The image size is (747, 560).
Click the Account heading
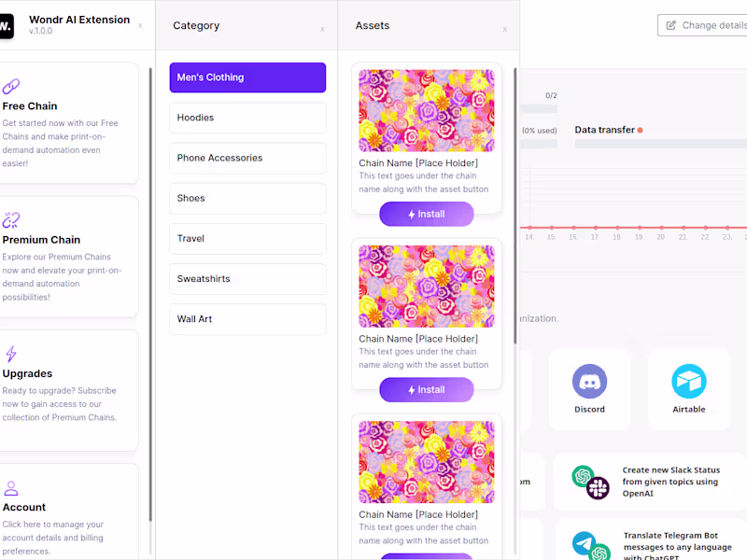coord(24,508)
